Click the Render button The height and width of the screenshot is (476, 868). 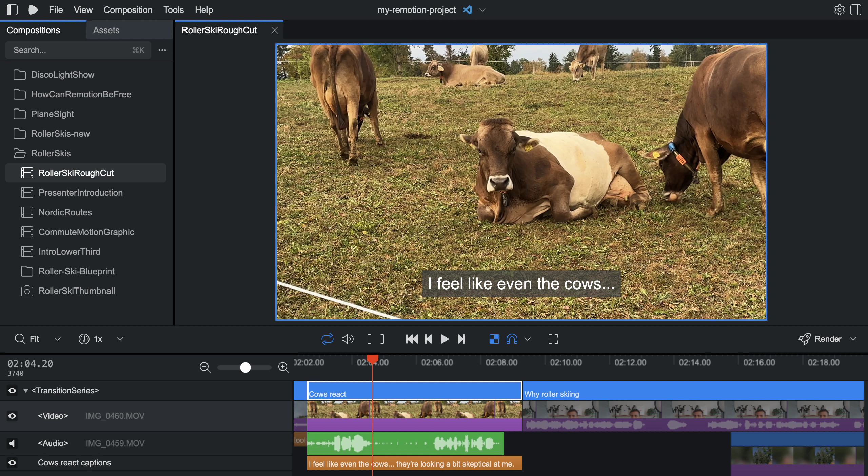(827, 339)
